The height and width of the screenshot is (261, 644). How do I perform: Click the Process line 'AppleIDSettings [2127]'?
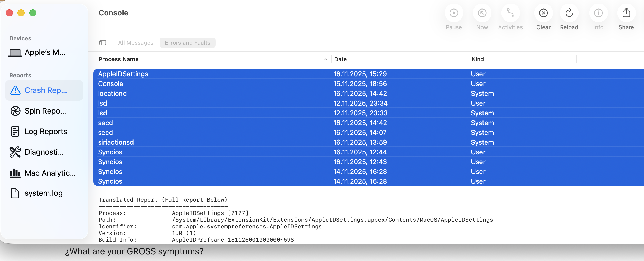click(210, 213)
